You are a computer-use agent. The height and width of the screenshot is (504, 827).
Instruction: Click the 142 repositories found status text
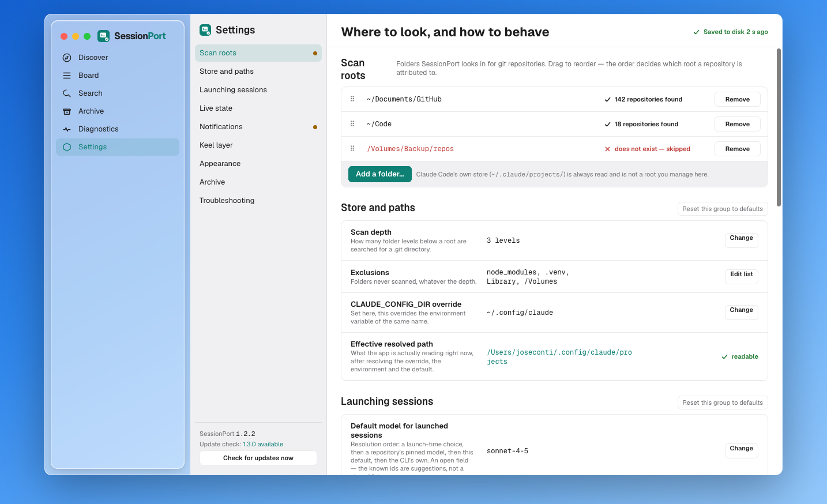coord(648,100)
